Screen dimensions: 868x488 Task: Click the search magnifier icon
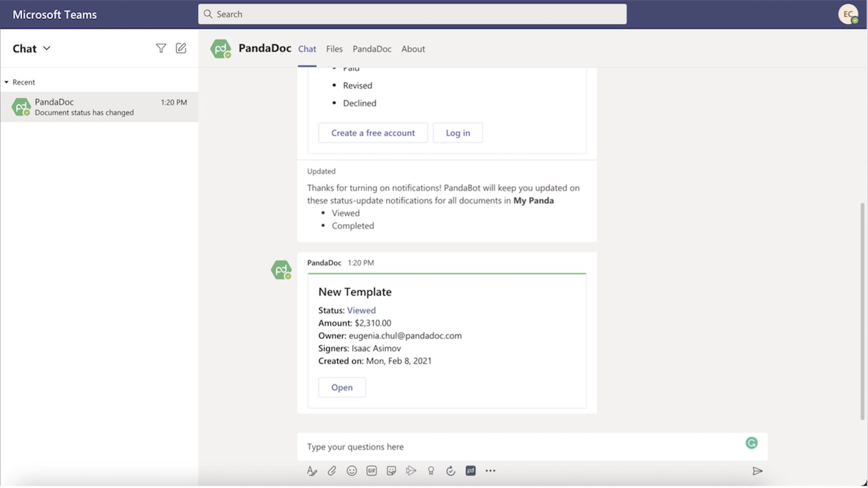(208, 14)
